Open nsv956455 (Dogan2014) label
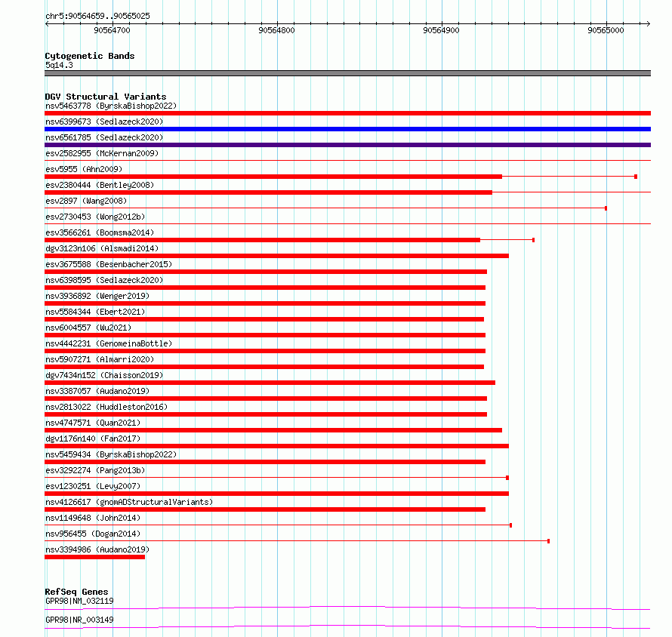Screen dimensions: 672x637 click(x=93, y=534)
